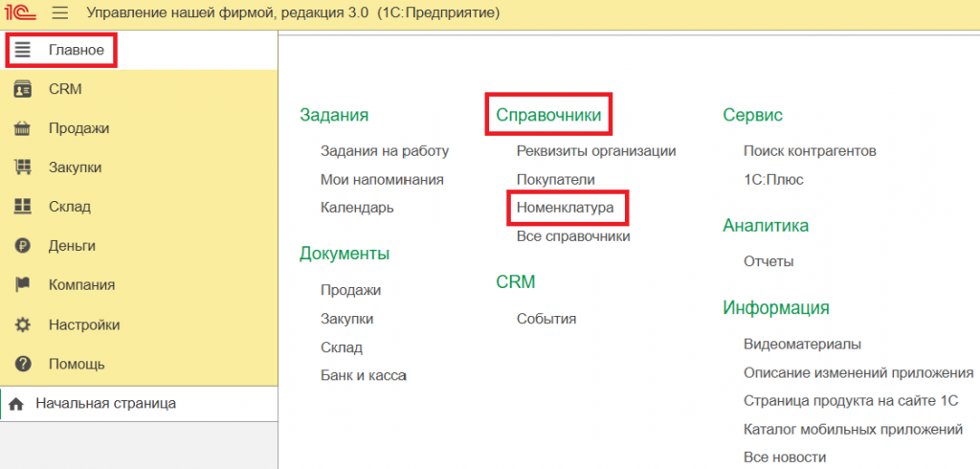Open Описание изменений приложения link

858,373
